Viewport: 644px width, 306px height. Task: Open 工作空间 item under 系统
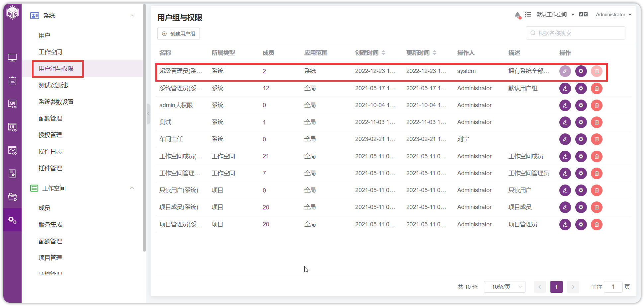50,52
